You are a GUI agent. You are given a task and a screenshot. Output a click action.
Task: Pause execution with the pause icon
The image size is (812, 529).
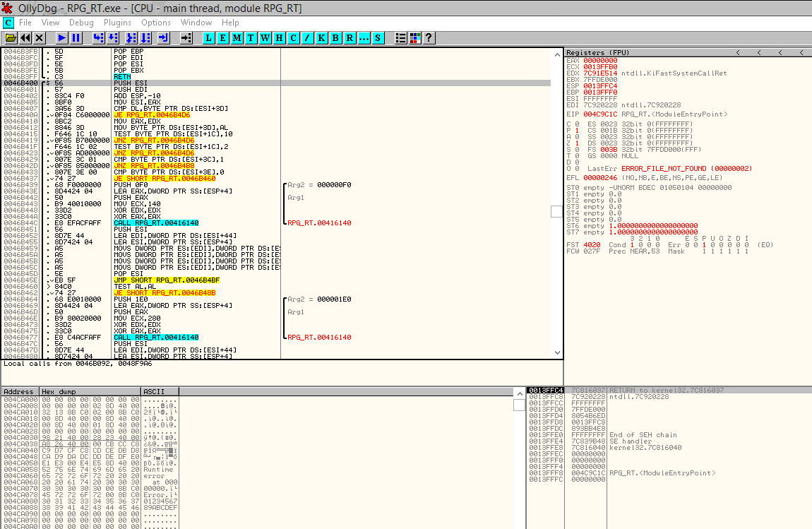76,38
